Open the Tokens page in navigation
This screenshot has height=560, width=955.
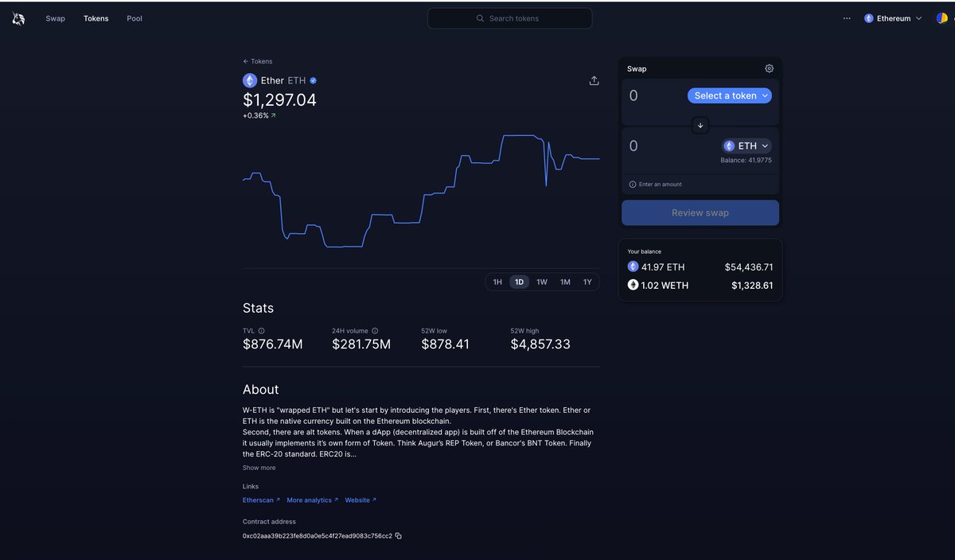coord(96,18)
